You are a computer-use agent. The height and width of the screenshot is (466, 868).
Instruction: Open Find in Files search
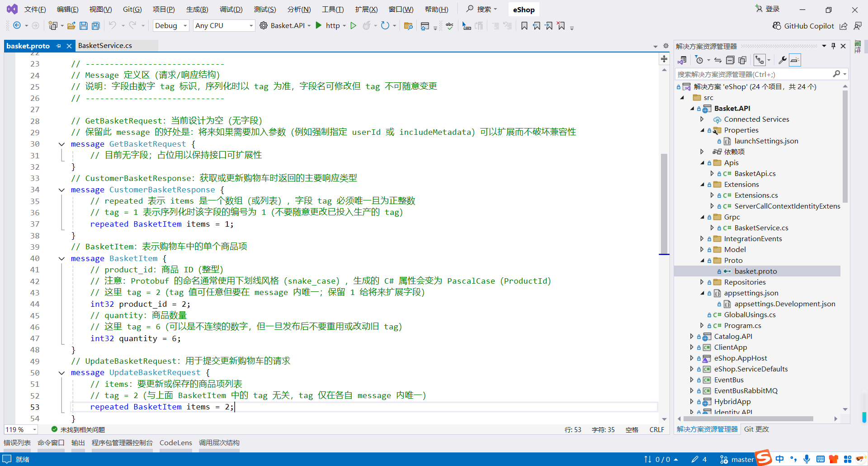409,26
